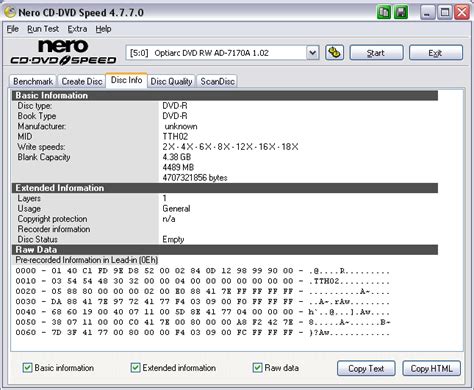
Task: Maximize the Nero CD-DVD Speed window
Action: [445, 13]
